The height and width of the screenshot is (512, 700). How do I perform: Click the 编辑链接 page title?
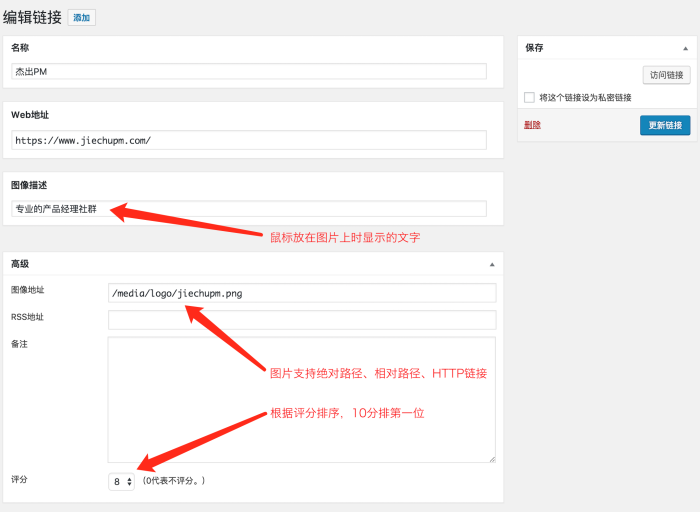[x=32, y=17]
